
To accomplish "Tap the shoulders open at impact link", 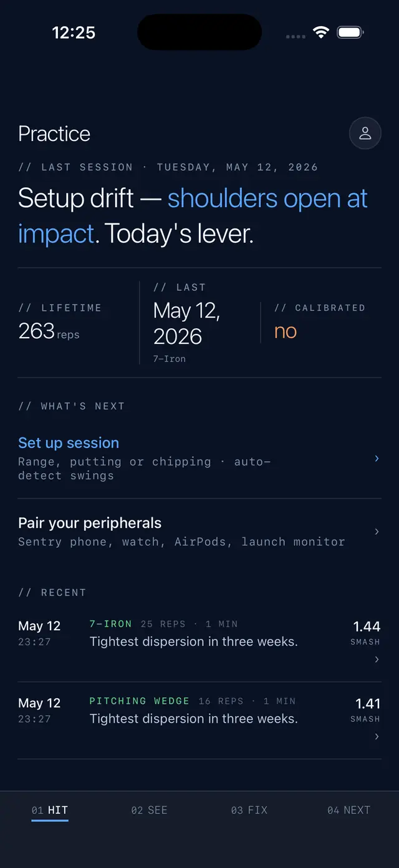I will click(x=193, y=215).
